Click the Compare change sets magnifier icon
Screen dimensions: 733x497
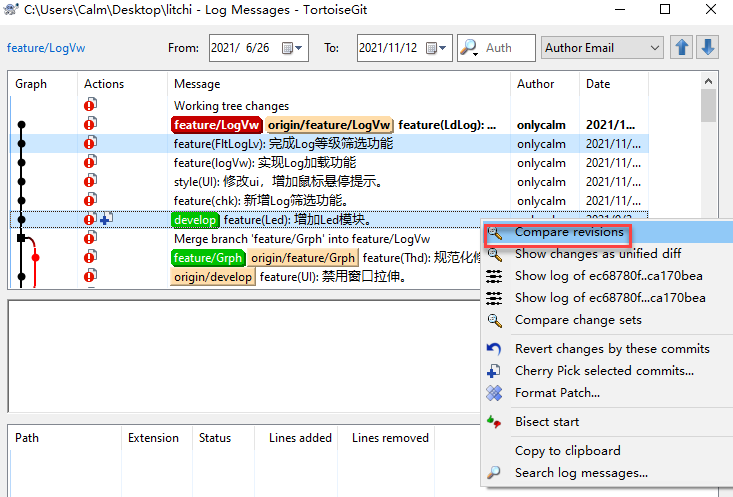click(x=495, y=320)
